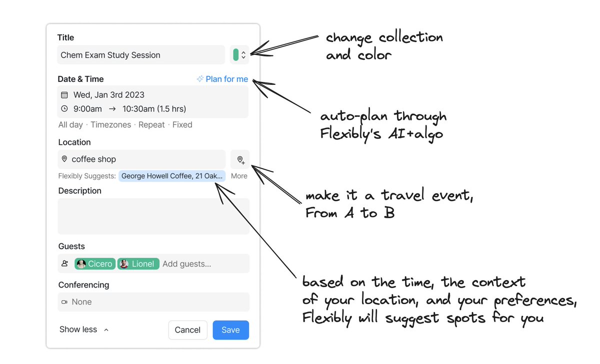
Task: Open the Conferencing dropdown showing None
Action: pyautogui.click(x=153, y=302)
